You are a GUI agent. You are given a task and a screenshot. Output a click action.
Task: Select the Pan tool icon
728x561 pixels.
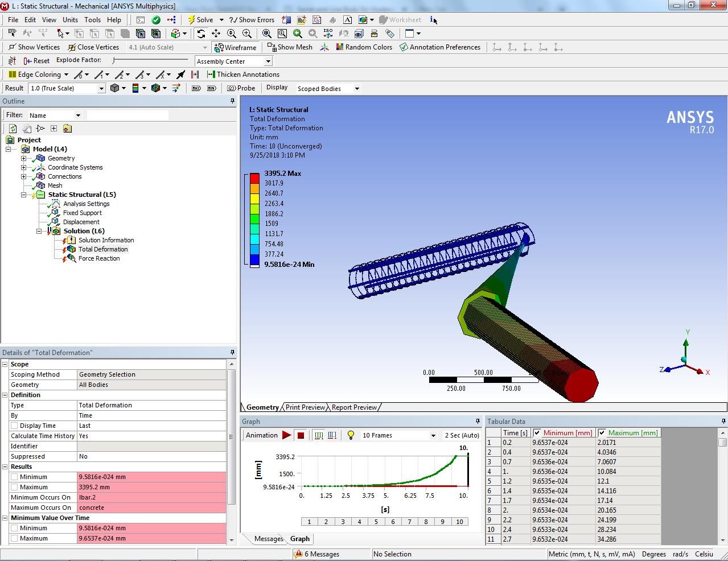tap(216, 34)
